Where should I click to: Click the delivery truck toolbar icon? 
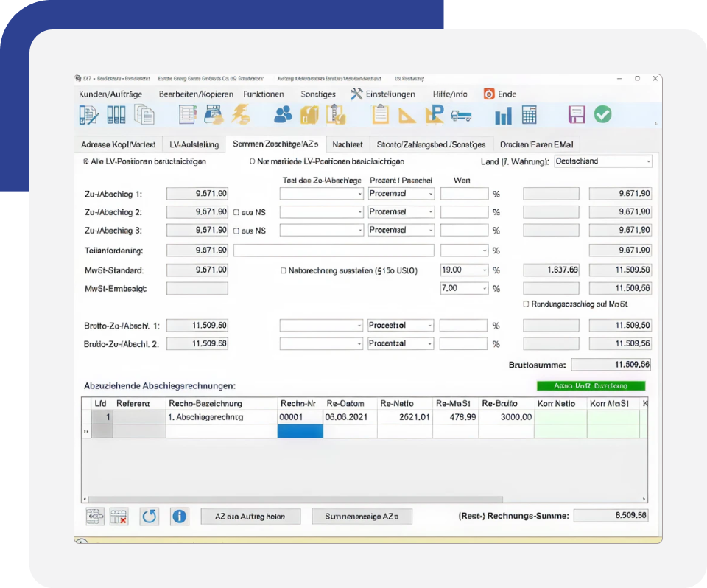click(x=462, y=116)
